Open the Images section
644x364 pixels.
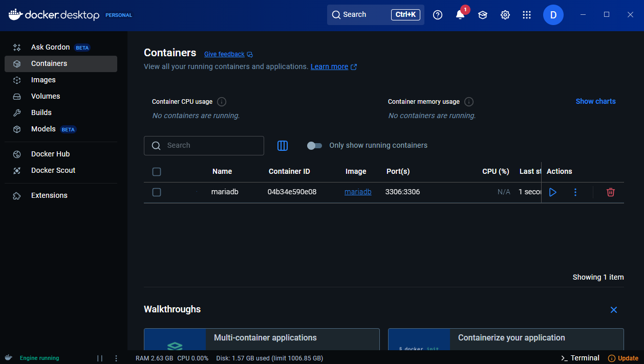click(x=61, y=80)
